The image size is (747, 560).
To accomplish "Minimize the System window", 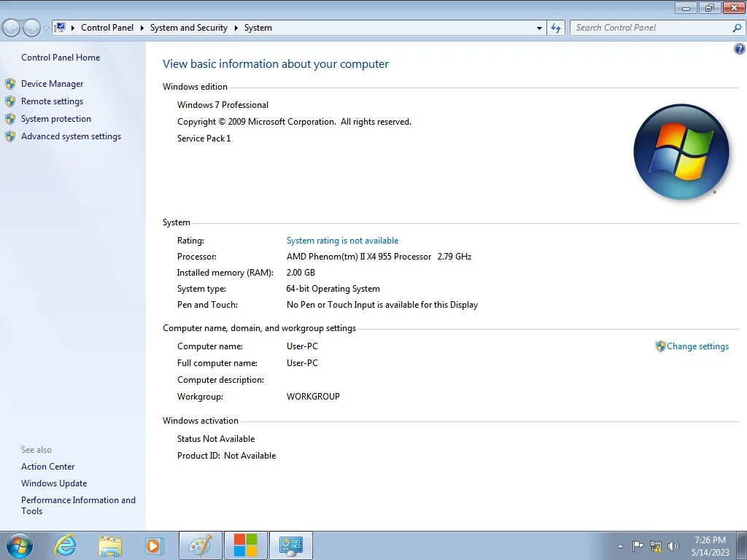I will [x=686, y=7].
